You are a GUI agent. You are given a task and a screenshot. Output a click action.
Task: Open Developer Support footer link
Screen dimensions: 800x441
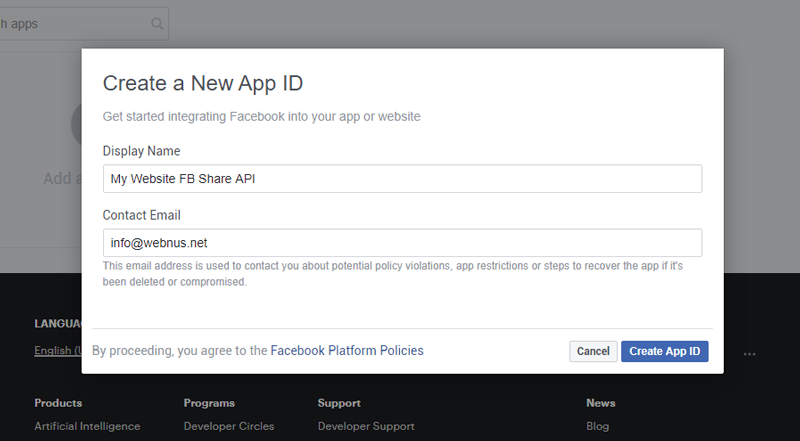pos(366,426)
